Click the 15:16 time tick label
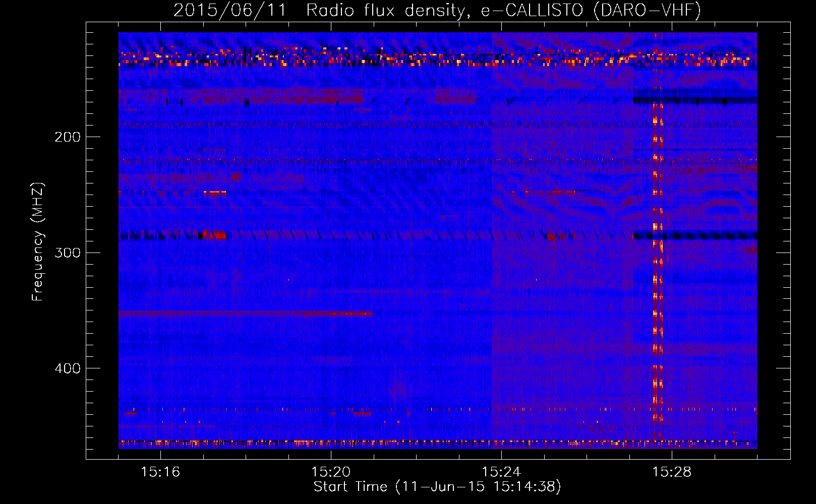This screenshot has width=816, height=504. click(x=160, y=472)
